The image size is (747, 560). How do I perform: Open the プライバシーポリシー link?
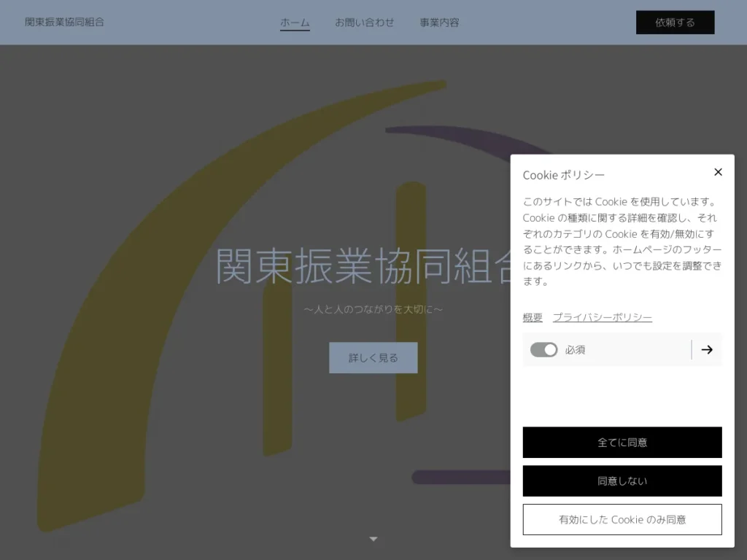(x=602, y=317)
